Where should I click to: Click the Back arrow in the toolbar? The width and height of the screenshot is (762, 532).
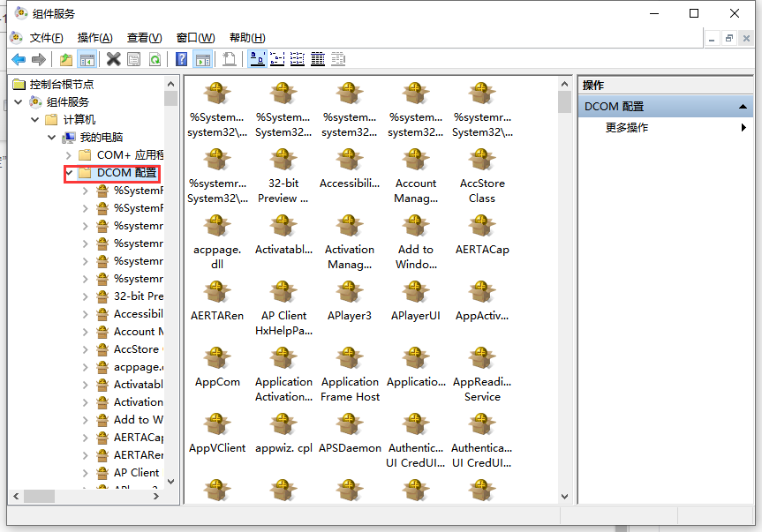point(19,59)
